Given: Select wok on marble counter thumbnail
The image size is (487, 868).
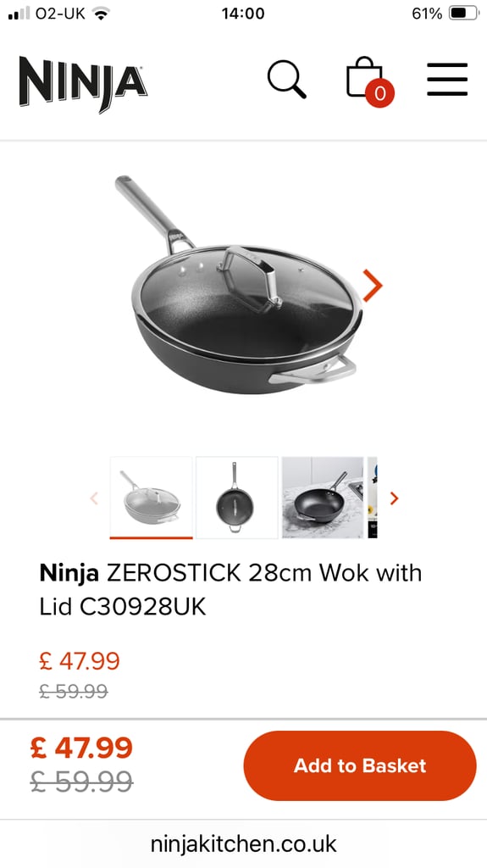Looking at the screenshot, I should coord(323,498).
